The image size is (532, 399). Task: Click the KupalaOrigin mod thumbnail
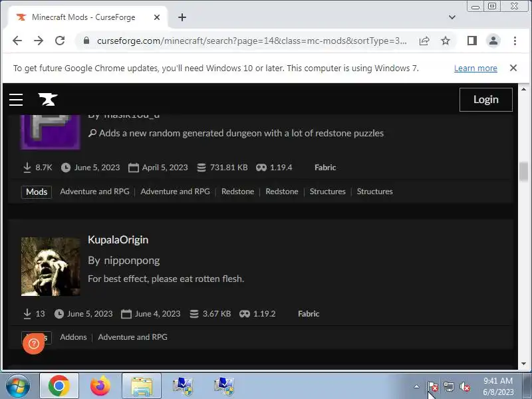click(51, 267)
